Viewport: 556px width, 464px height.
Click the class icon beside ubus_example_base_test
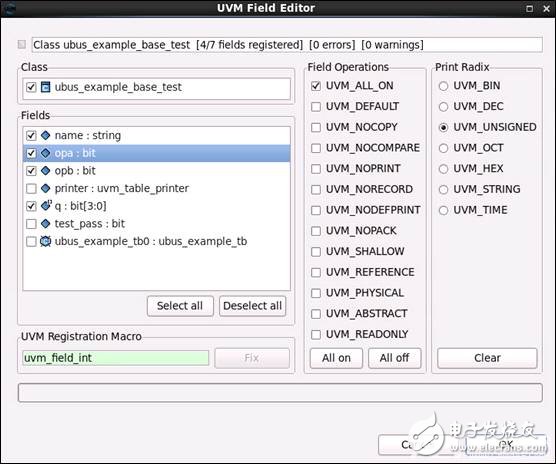click(45, 87)
